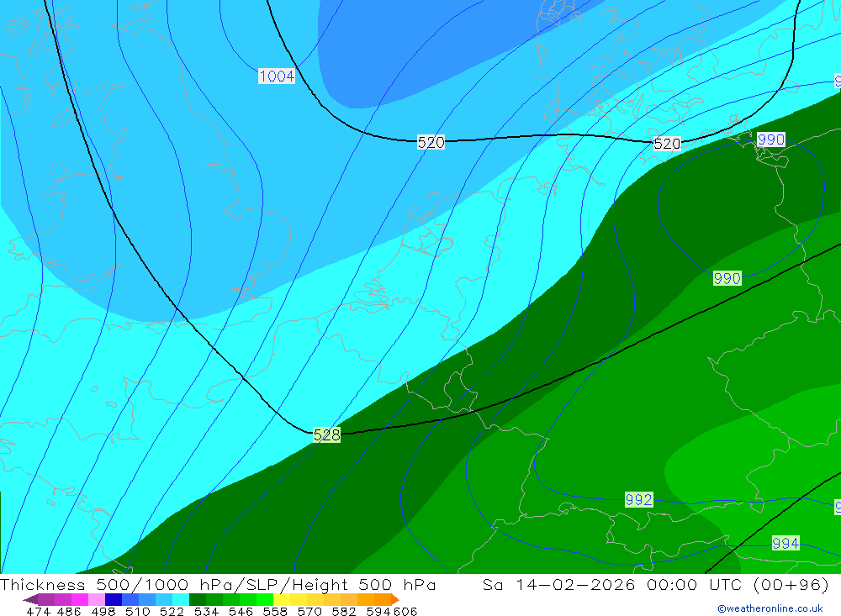Image resolution: width=841 pixels, height=616 pixels.
Task: Pick the dark navy blue legend swatch
Action: click(114, 599)
